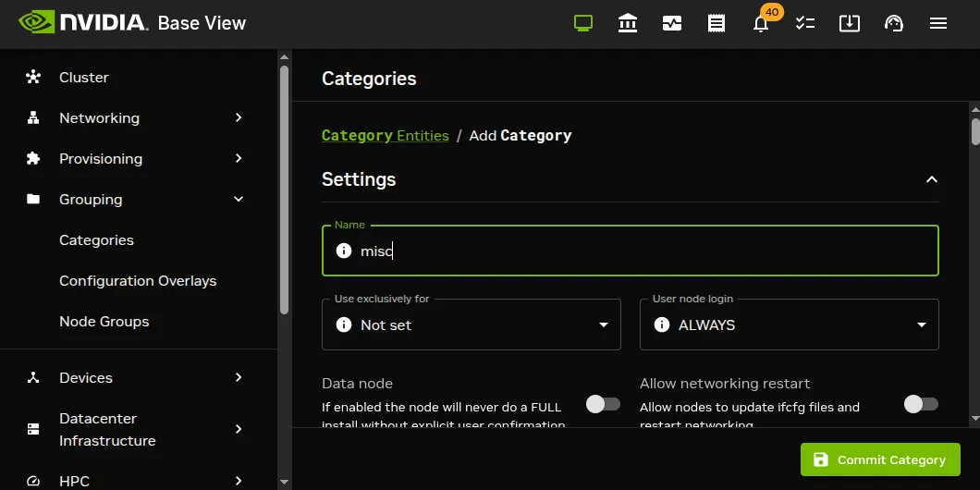This screenshot has width=980, height=490.
Task: Toggle Allow networking restart switch
Action: point(921,404)
